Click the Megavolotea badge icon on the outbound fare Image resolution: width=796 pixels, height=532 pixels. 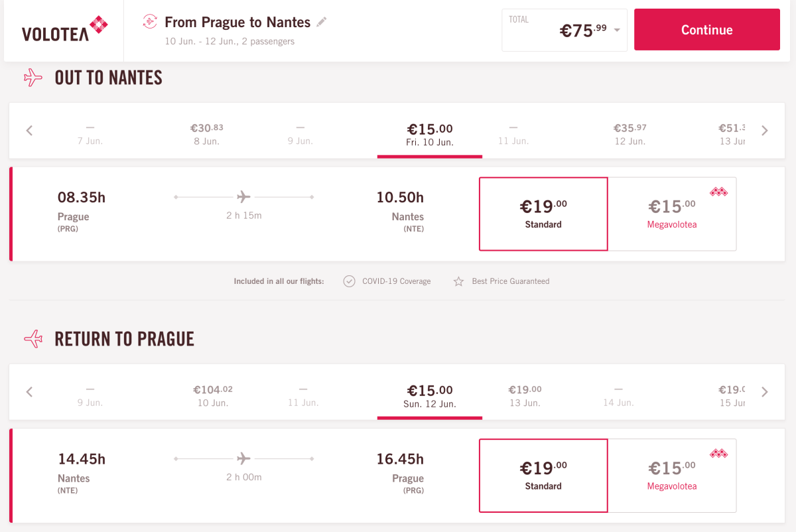click(718, 192)
